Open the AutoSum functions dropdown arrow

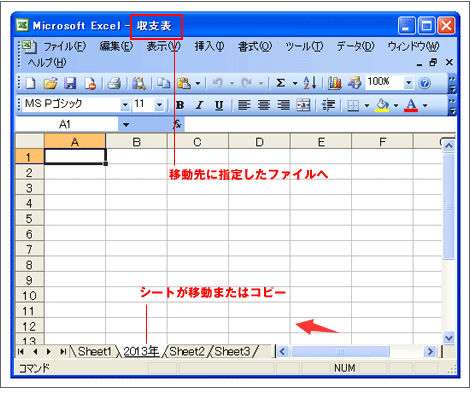pos(295,83)
